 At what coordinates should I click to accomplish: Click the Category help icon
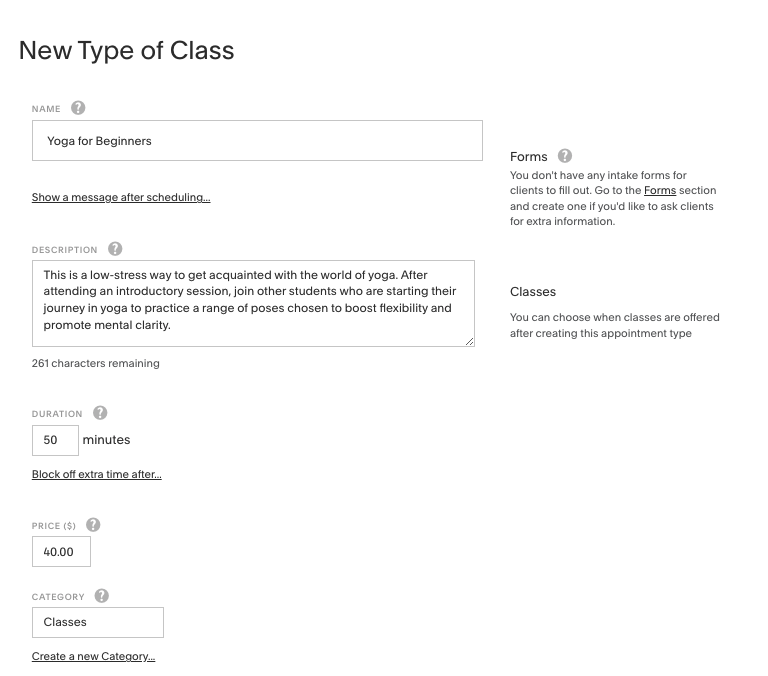[x=101, y=596]
